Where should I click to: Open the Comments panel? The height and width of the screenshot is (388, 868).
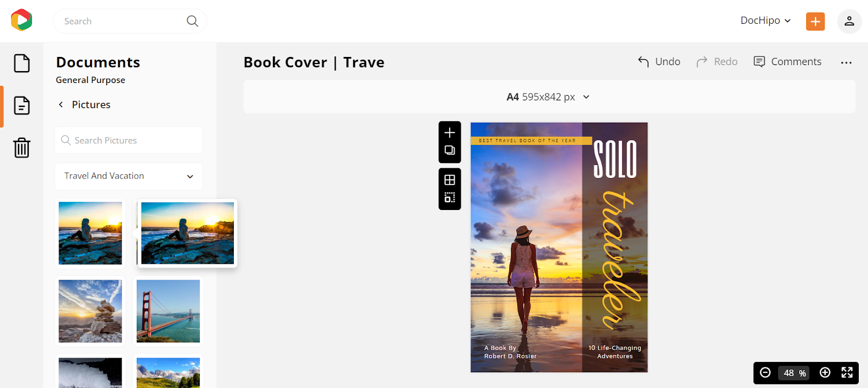[x=788, y=62]
